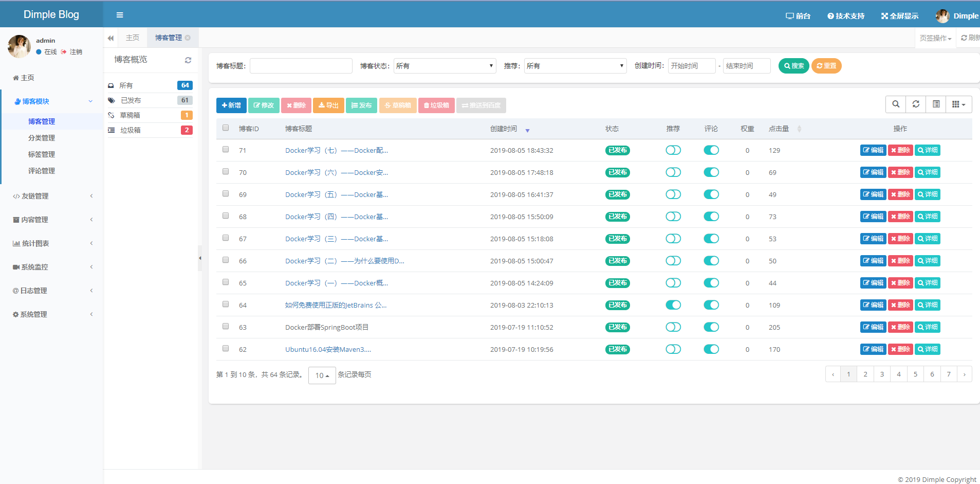Filter 已发布 blogs in overview
Image resolution: width=980 pixels, height=484 pixels.
[150, 100]
